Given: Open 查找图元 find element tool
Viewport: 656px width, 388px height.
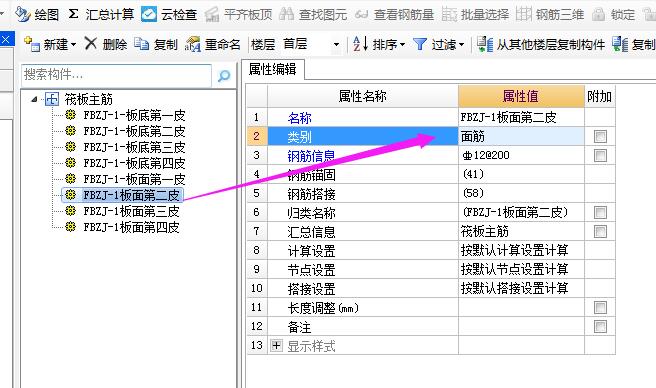Looking at the screenshot, I should 313,15.
